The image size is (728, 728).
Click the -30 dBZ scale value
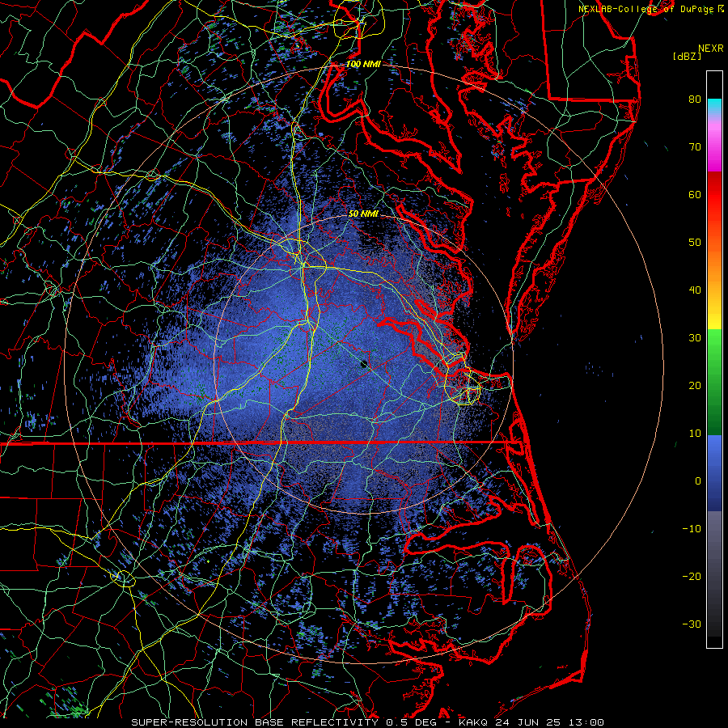pyautogui.click(x=692, y=624)
